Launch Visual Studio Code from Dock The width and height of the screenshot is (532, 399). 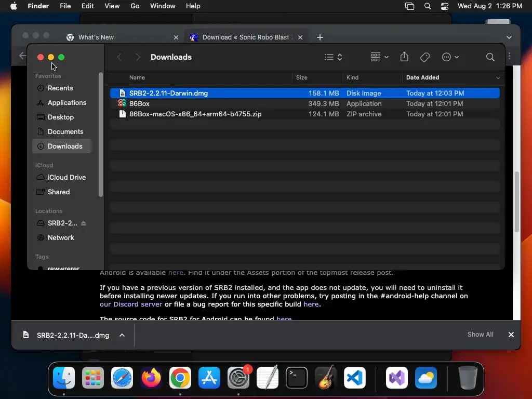[x=355, y=378]
